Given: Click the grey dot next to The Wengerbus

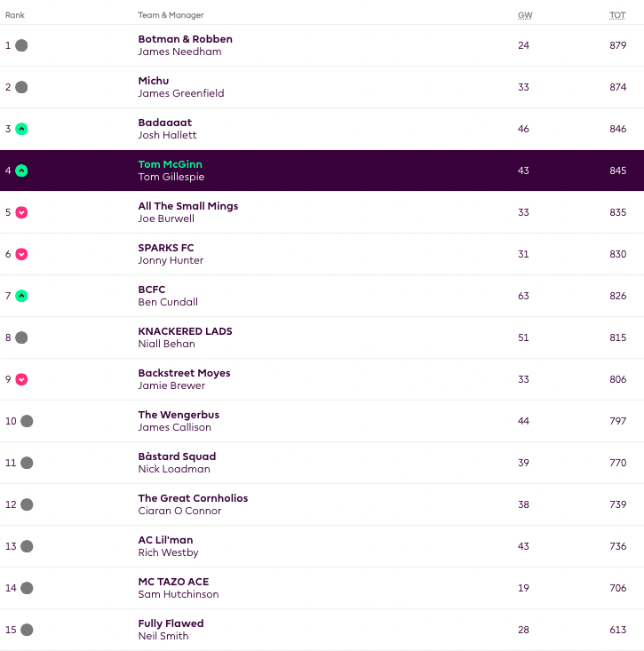Looking at the screenshot, I should pos(27,421).
